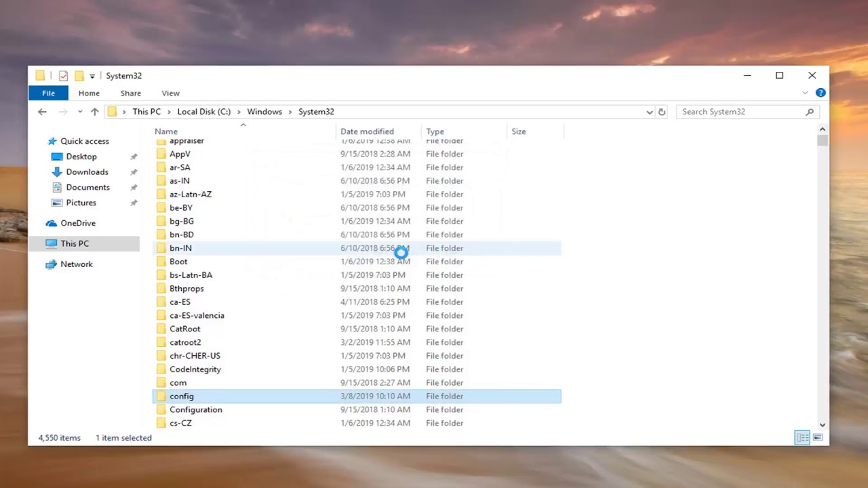Click the Configuration folder name
Image resolution: width=868 pixels, height=488 pixels.
(196, 410)
